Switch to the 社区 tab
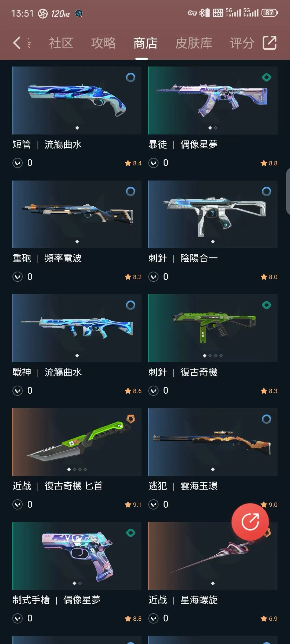The height and width of the screenshot is (644, 290). [x=61, y=43]
